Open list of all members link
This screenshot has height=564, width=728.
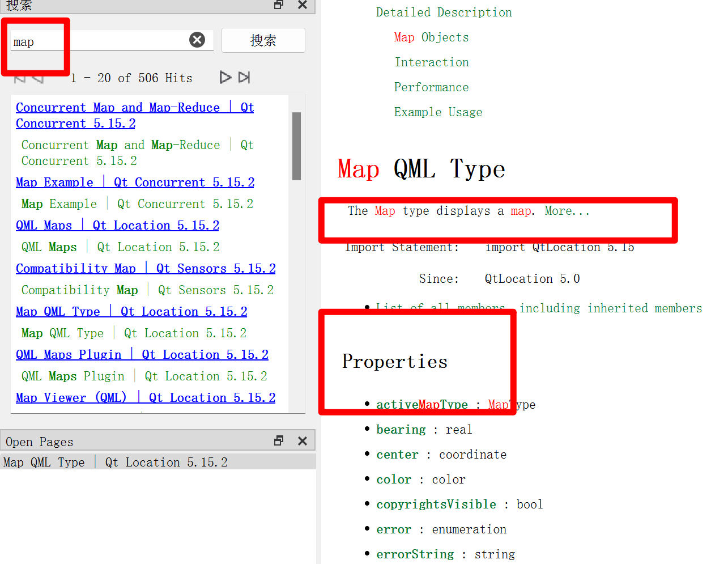click(x=539, y=308)
